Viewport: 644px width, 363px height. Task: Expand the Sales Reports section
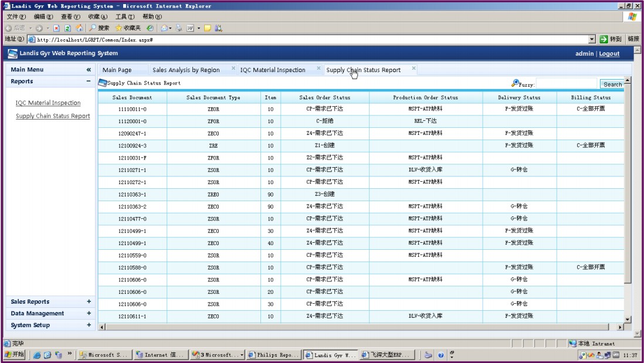[89, 302]
